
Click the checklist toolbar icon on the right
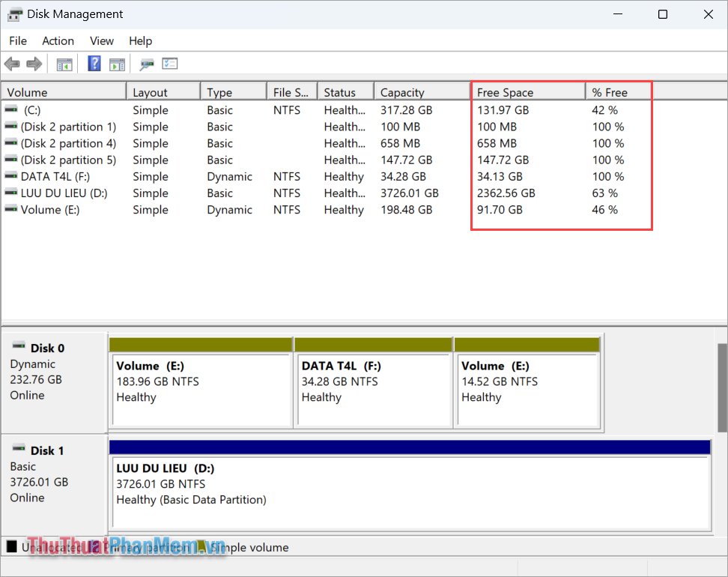coord(169,64)
